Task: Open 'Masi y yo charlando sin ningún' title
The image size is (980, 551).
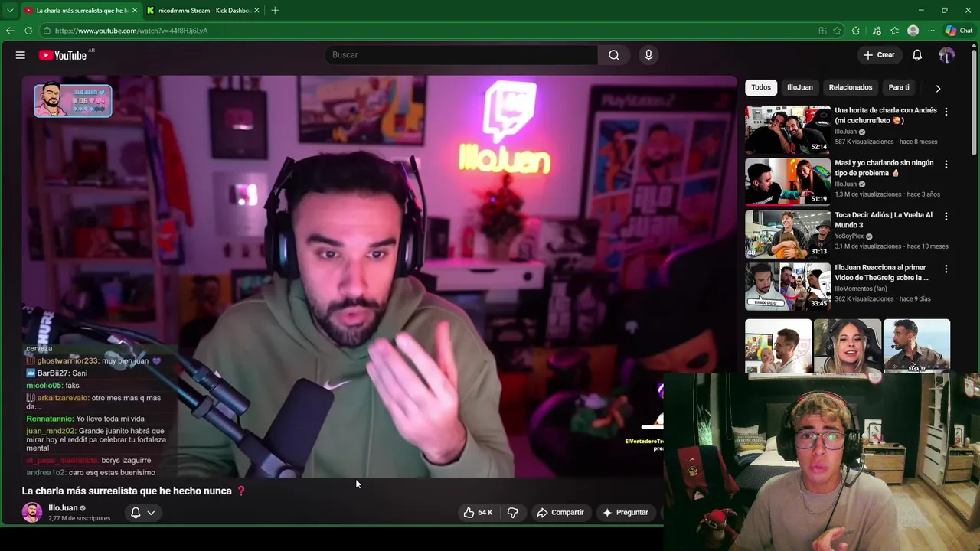Action: pyautogui.click(x=884, y=168)
